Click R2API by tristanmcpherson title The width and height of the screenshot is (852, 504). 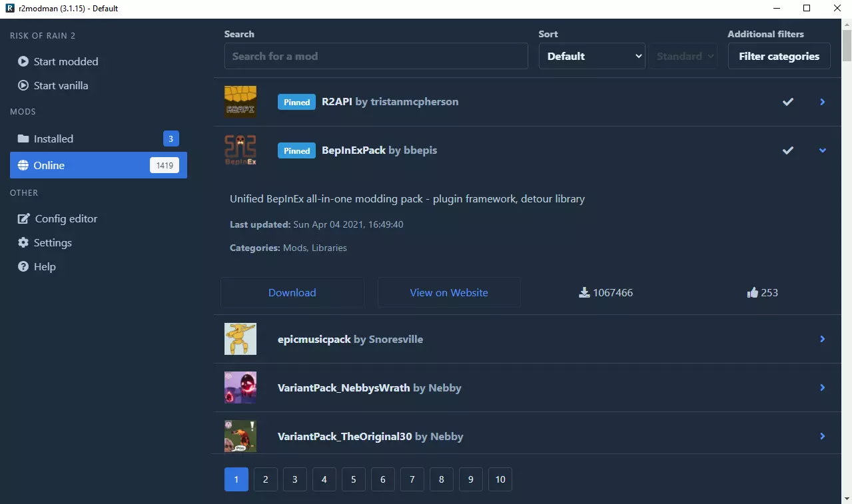(390, 102)
